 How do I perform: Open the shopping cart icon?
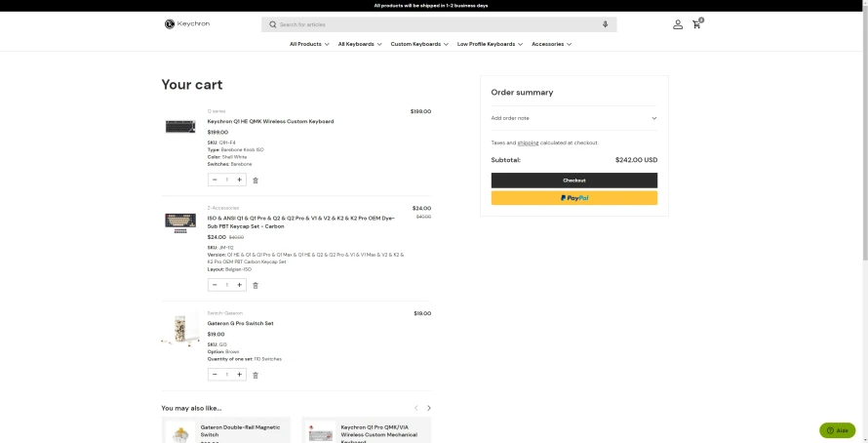coord(697,23)
